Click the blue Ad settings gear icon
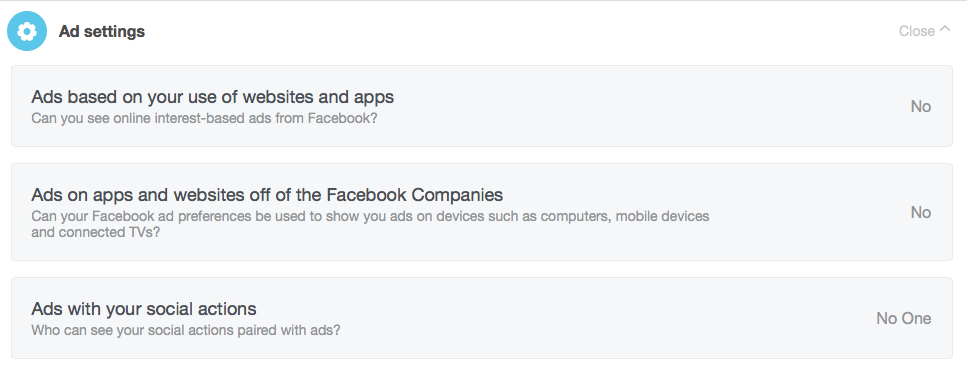 click(x=27, y=31)
